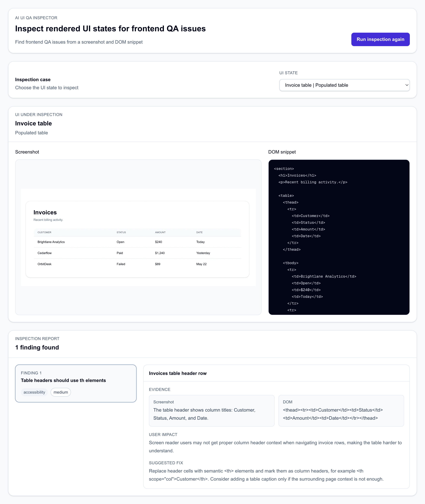The width and height of the screenshot is (425, 504).
Task: Click the <td>Customer</td> code line
Action: coord(311,216)
